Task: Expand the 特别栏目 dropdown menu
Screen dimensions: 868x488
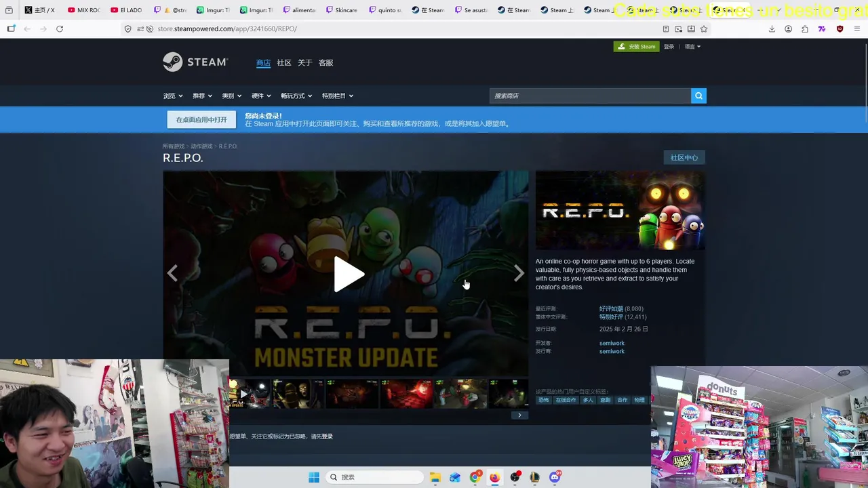Action: click(x=338, y=96)
